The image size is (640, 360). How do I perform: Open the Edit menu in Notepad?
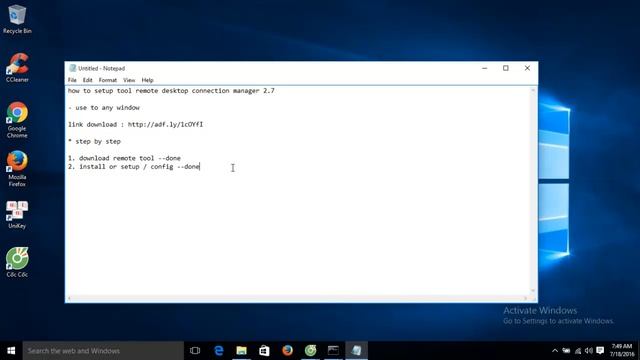pos(88,80)
